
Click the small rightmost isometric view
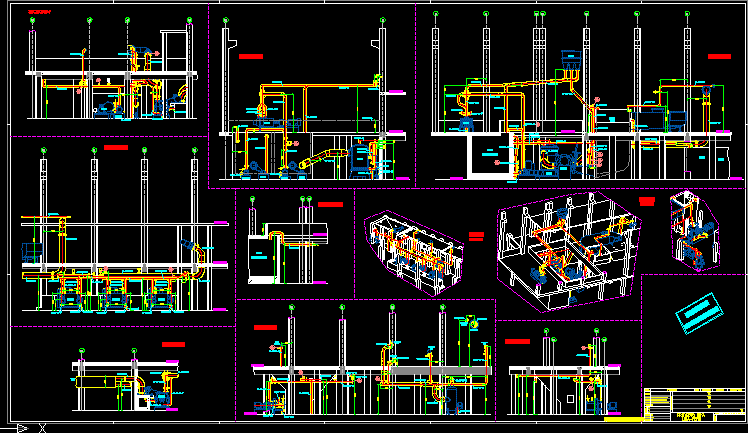click(693, 230)
